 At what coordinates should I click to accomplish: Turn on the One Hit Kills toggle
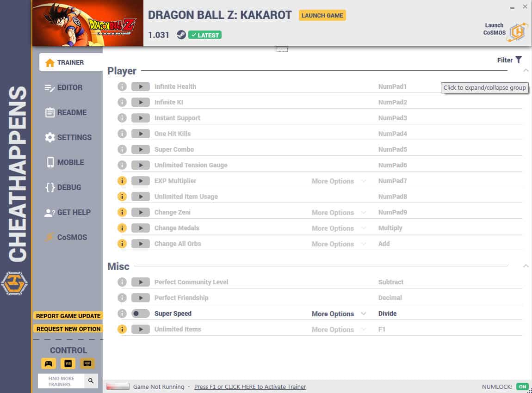(141, 134)
